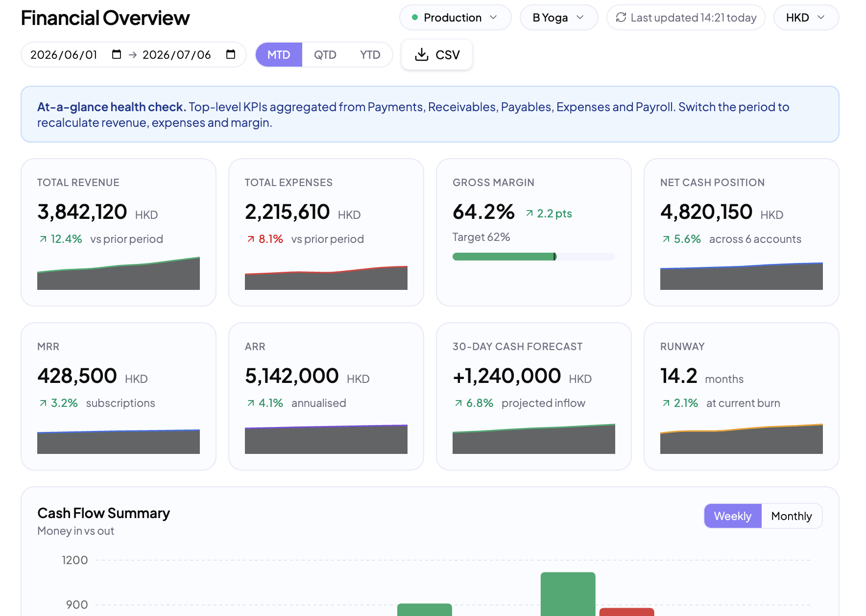This screenshot has width=866, height=616.
Task: Click the 30-Day Cash Forecast 6.8% arrow
Action: coord(458,403)
